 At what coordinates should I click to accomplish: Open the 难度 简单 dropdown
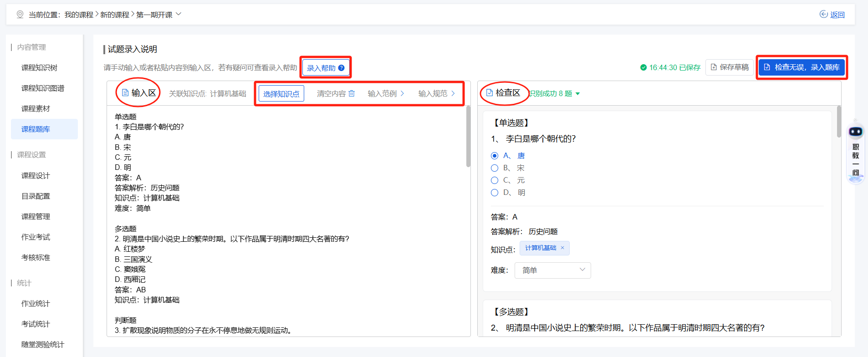click(553, 270)
